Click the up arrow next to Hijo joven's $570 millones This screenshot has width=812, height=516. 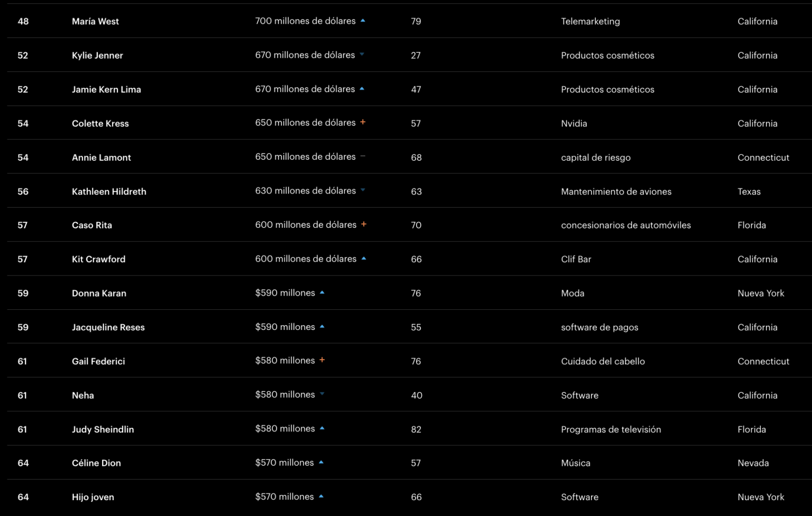321,496
